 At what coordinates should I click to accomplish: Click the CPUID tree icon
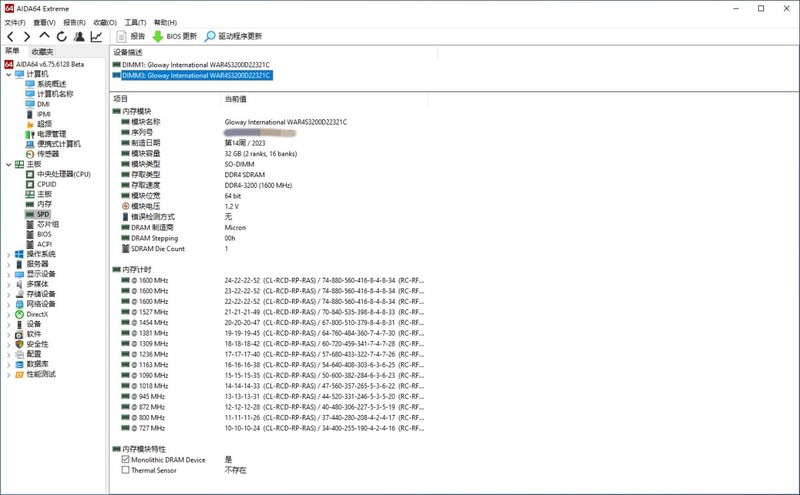click(x=30, y=184)
